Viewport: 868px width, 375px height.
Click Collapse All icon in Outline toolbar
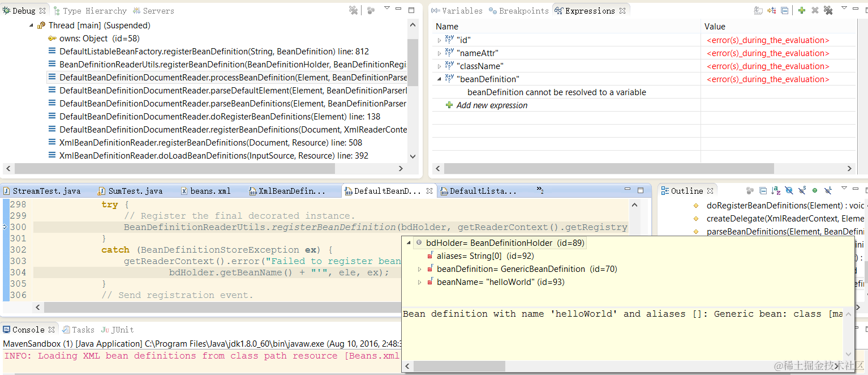click(763, 191)
